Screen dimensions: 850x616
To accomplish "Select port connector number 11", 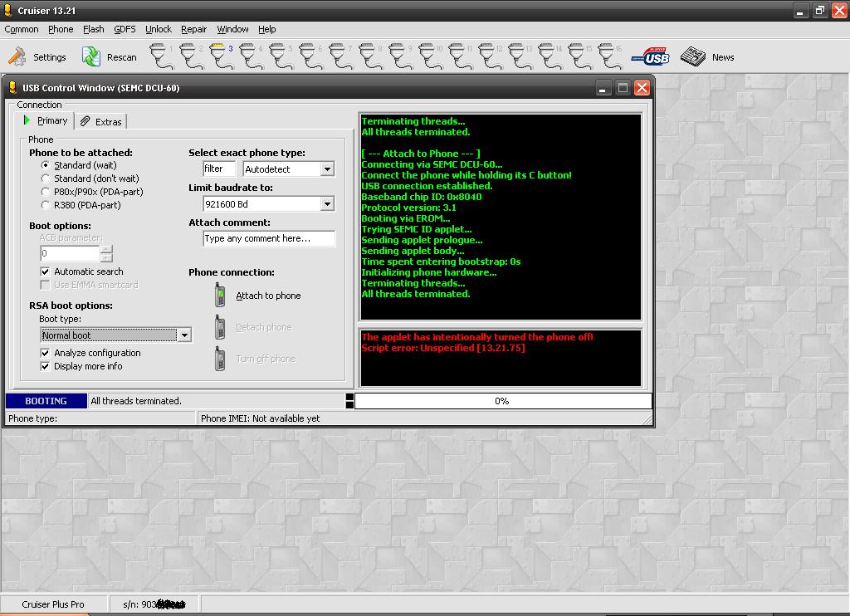I will tap(460, 56).
